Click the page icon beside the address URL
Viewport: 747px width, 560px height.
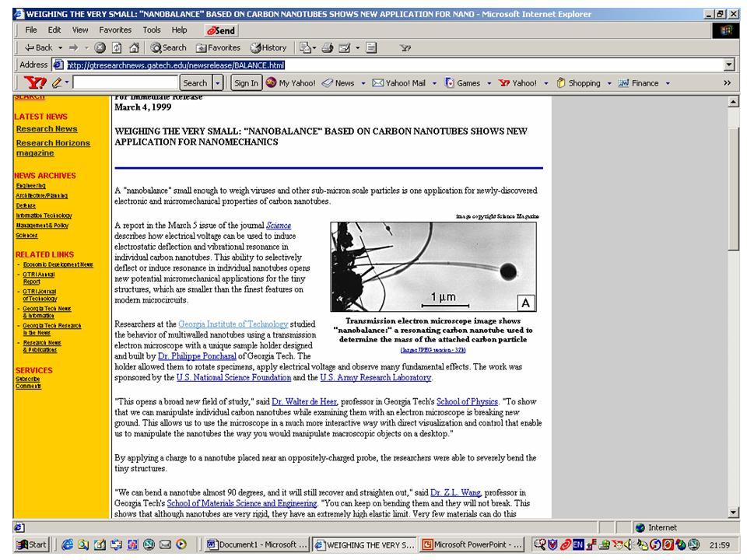(58, 65)
